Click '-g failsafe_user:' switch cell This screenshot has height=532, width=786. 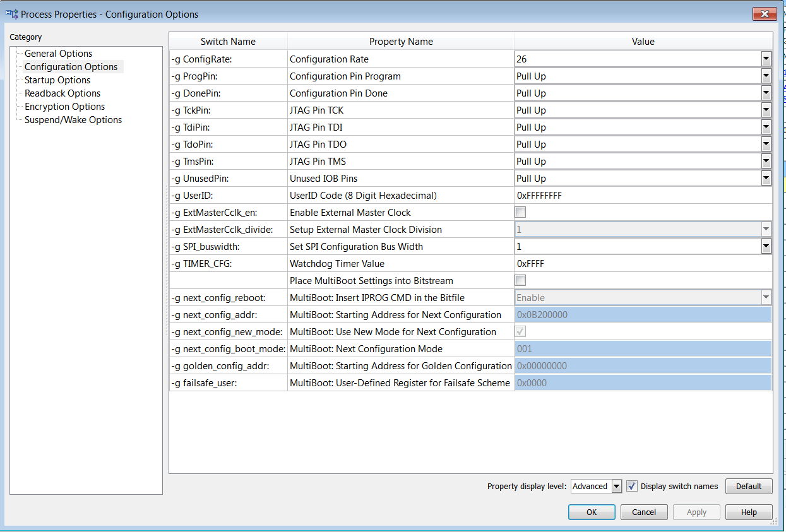(x=228, y=382)
